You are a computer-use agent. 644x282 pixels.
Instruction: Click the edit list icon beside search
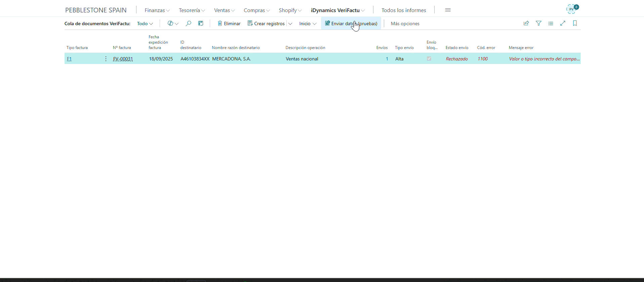(x=201, y=23)
